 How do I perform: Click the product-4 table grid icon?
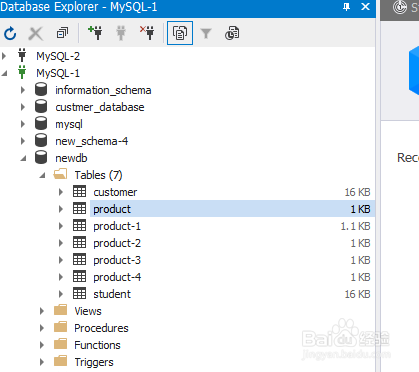click(x=79, y=277)
